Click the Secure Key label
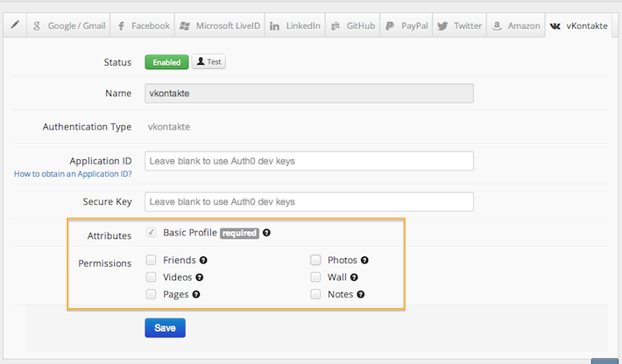The height and width of the screenshot is (364, 622). (107, 201)
